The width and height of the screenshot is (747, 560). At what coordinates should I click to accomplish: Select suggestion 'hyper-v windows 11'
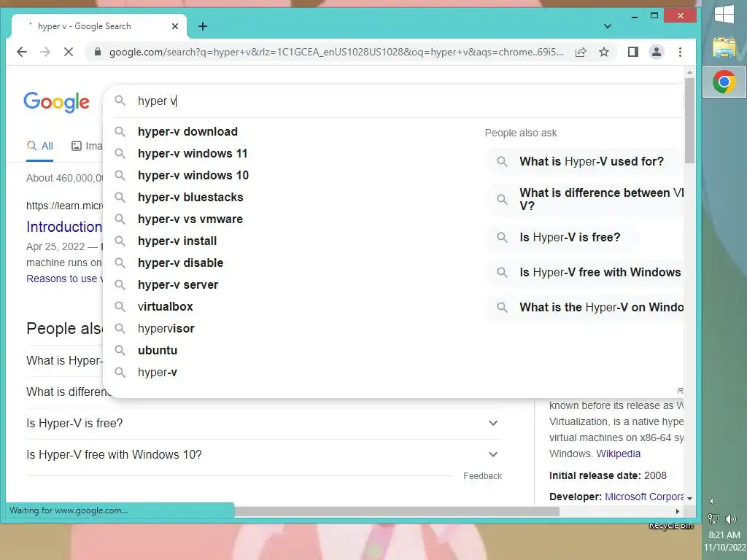tap(193, 153)
